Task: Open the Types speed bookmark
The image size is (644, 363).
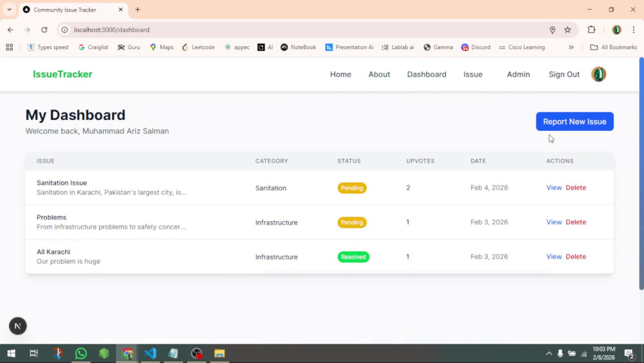Action: (48, 47)
